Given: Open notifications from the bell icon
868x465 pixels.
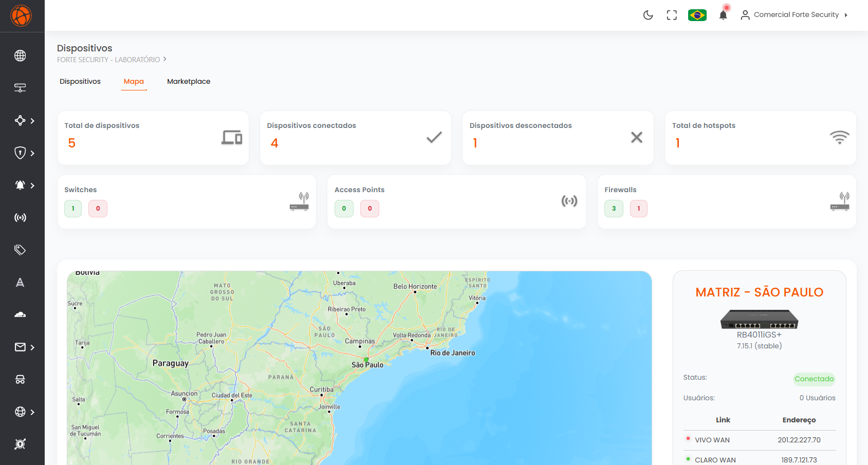Looking at the screenshot, I should [x=723, y=15].
